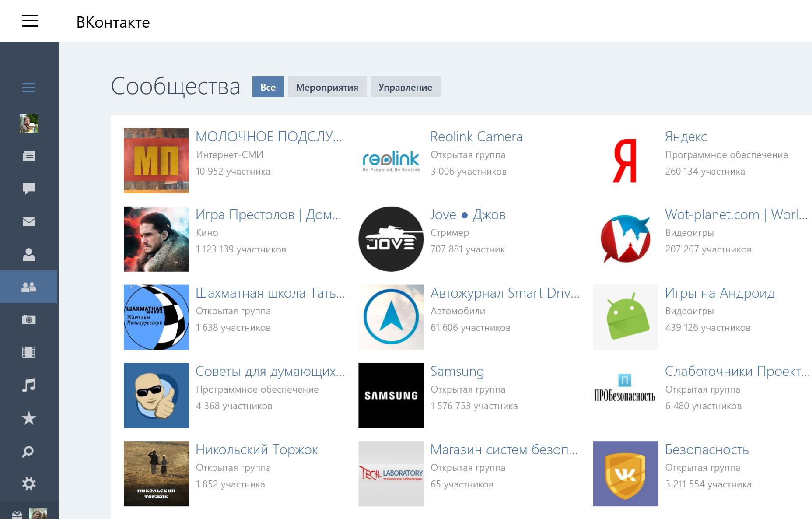
Task: Open search via the magnifier icon
Action: (x=28, y=451)
